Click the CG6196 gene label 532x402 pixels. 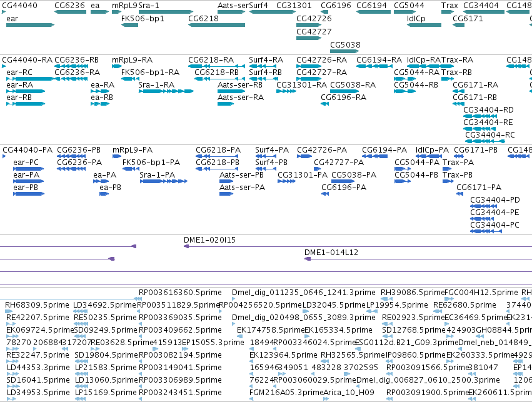click(336, 6)
